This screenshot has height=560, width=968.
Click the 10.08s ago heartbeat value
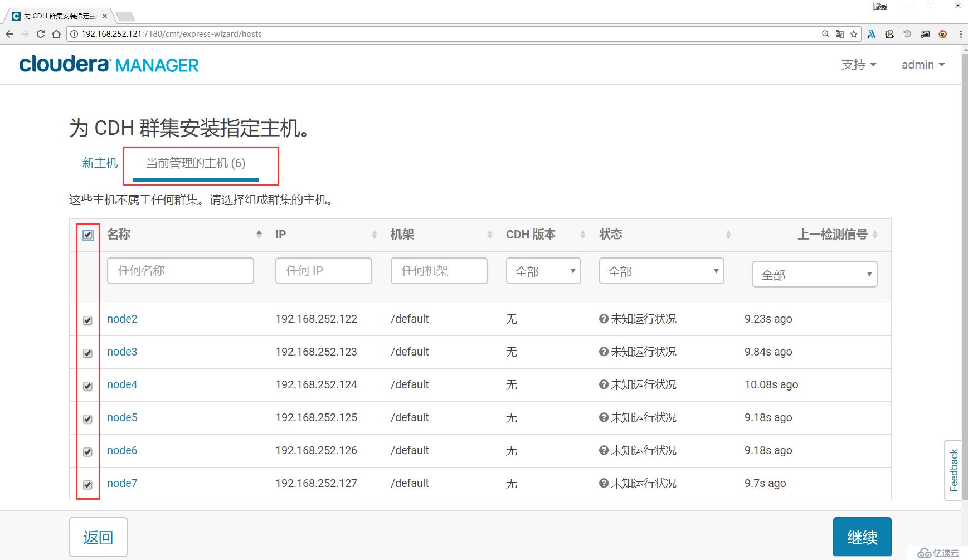[x=771, y=384]
